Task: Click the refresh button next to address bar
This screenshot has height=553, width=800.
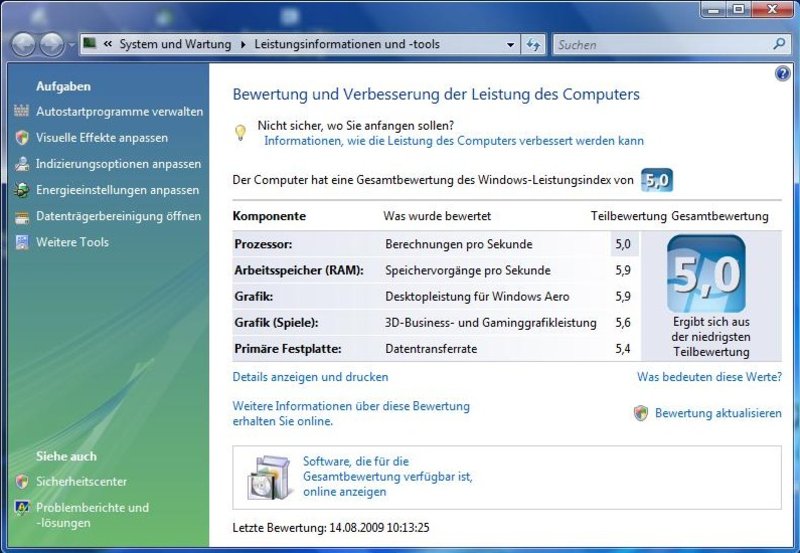Action: (x=533, y=45)
